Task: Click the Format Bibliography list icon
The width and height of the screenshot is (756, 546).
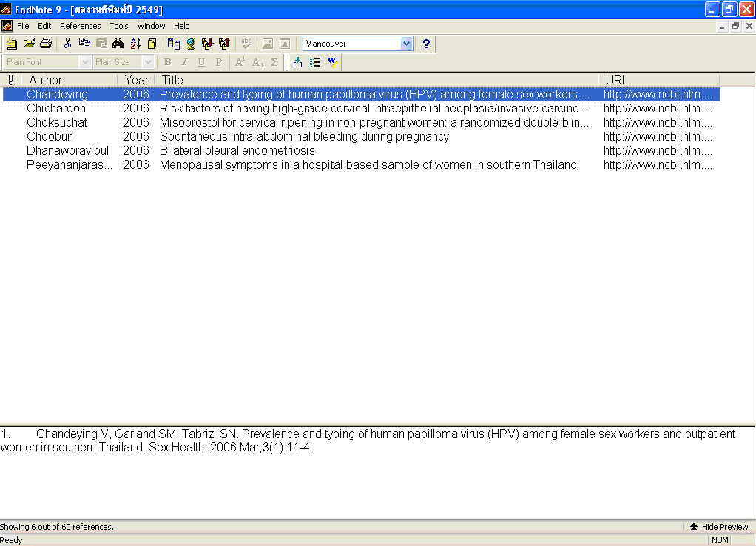Action: 315,62
